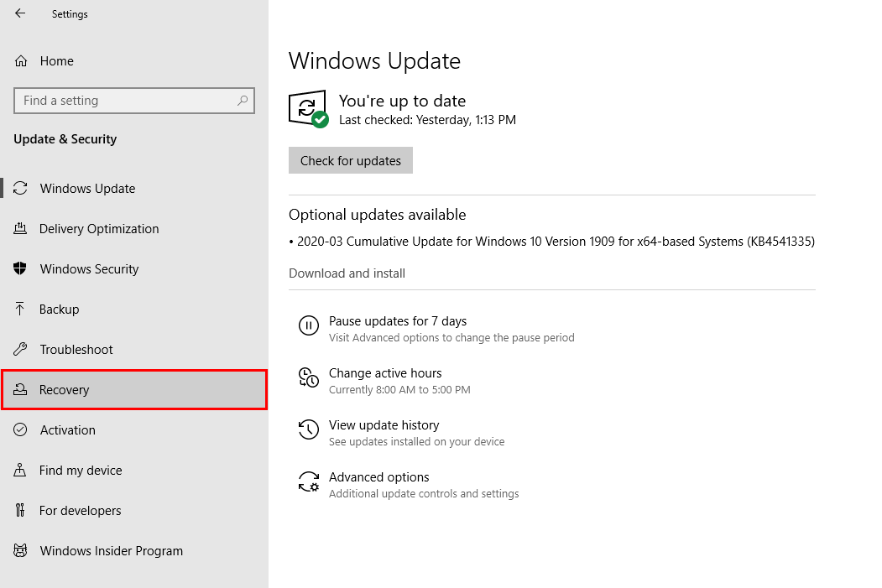This screenshot has height=588, width=882.
Task: Click the search magnifier icon
Action: click(243, 101)
